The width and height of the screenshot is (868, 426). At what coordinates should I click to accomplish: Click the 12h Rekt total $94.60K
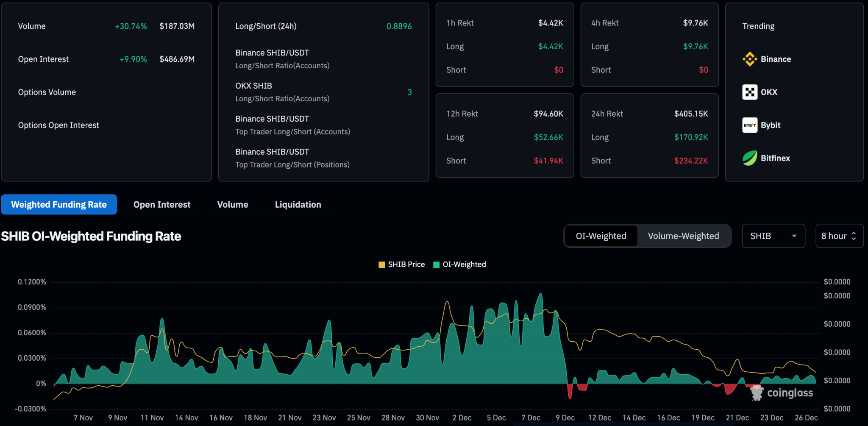coord(548,114)
